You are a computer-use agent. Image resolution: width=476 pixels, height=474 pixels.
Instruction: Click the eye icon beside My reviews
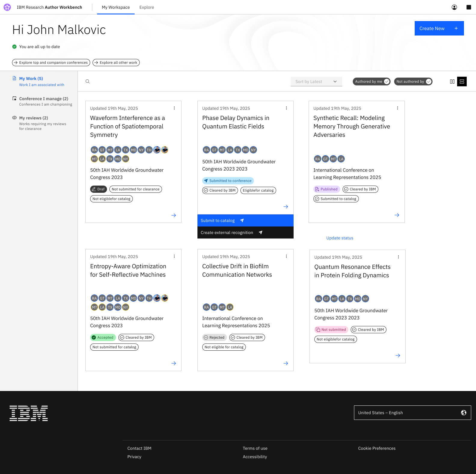click(x=14, y=118)
